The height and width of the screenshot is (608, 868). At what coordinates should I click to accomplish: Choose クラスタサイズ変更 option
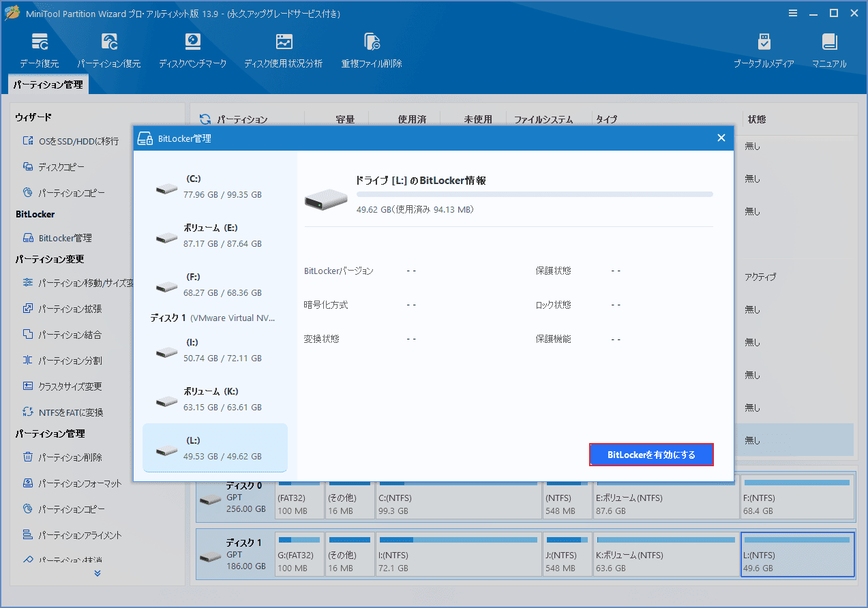click(63, 386)
